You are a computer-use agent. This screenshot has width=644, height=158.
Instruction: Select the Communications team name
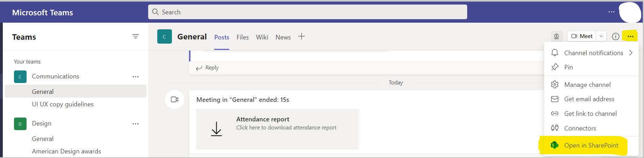pyautogui.click(x=56, y=76)
